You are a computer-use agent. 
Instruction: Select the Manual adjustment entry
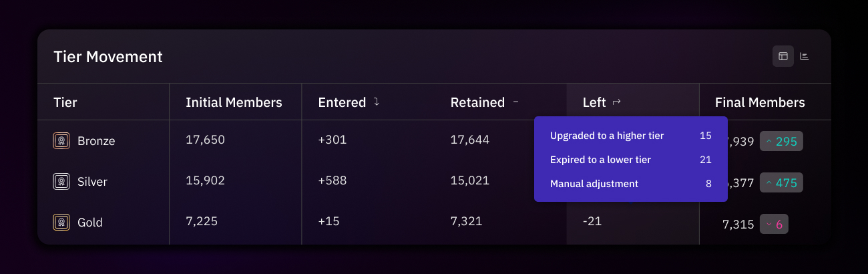pos(630,183)
